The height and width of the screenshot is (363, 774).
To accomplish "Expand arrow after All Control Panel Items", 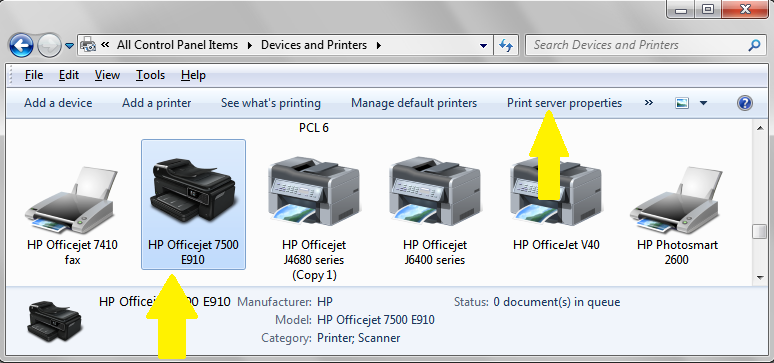I will tap(249, 45).
